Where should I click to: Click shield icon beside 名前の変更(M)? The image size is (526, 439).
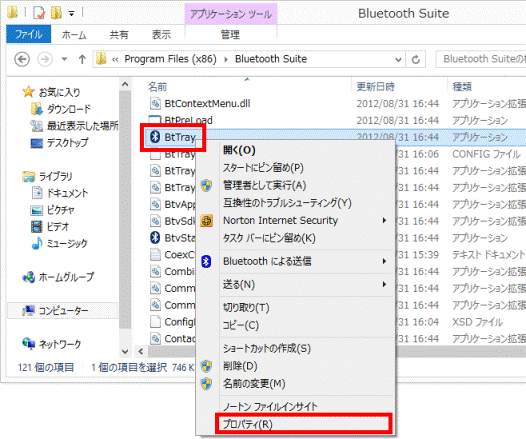pos(206,384)
